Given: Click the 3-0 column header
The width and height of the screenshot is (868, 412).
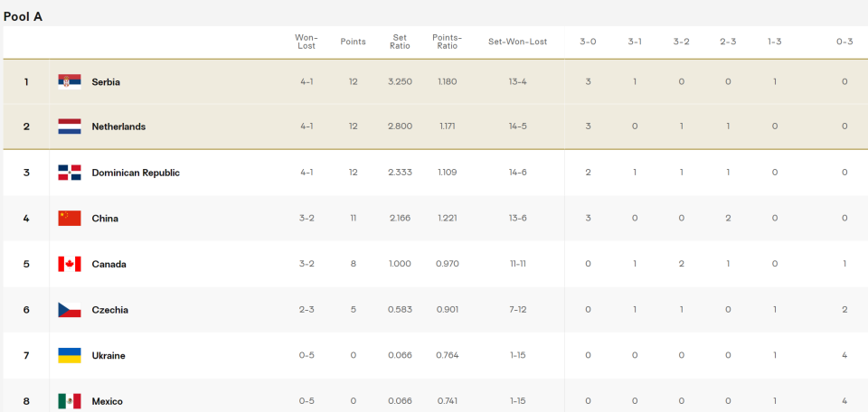Looking at the screenshot, I should 588,42.
